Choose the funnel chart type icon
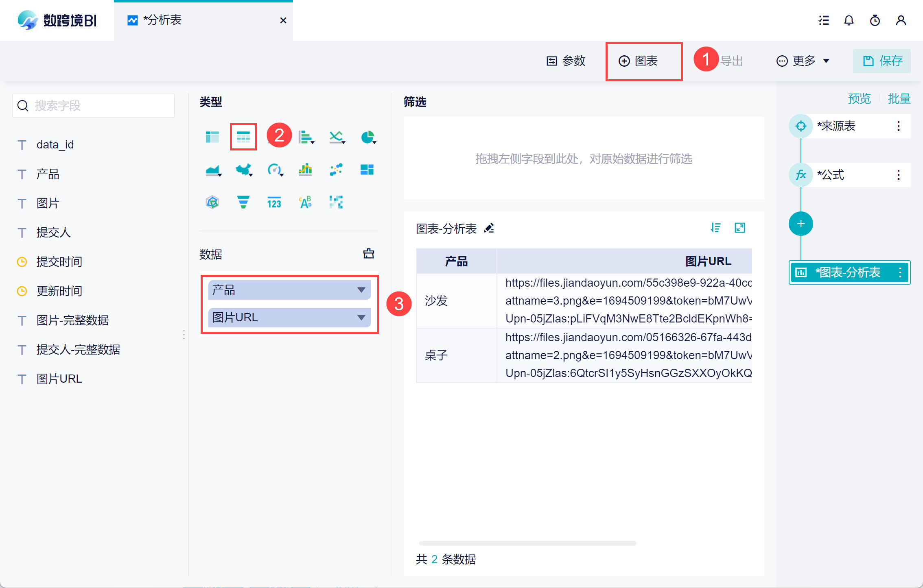 (x=243, y=202)
